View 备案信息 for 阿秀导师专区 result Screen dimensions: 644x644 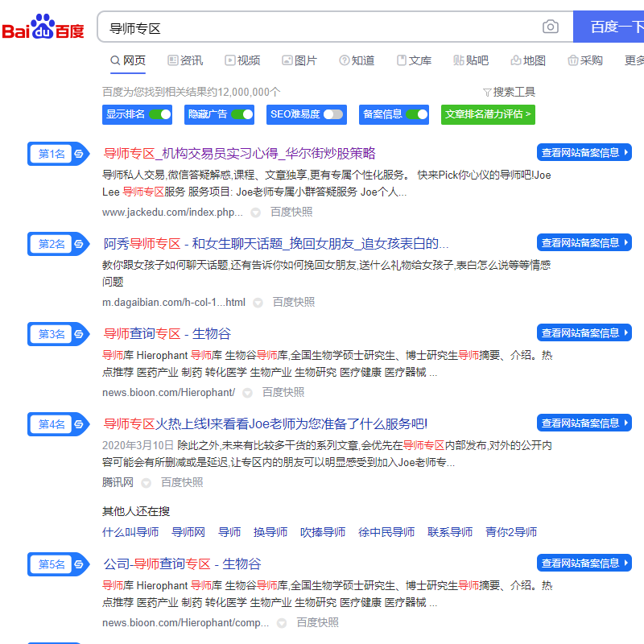tap(584, 243)
